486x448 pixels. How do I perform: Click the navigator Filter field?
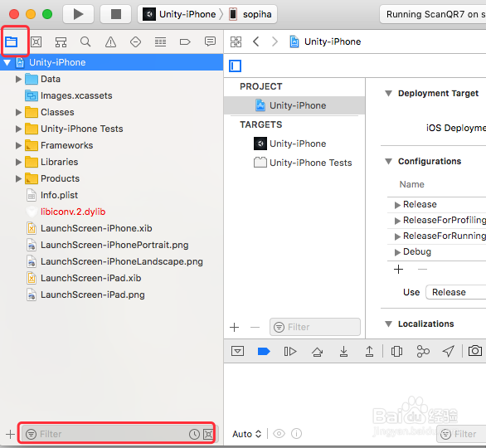pyautogui.click(x=119, y=434)
